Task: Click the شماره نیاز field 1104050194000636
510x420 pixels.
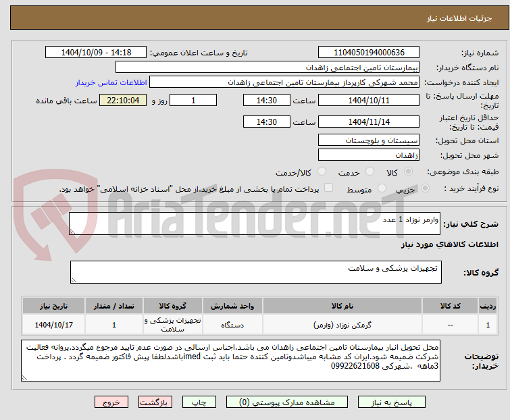Action: click(369, 53)
